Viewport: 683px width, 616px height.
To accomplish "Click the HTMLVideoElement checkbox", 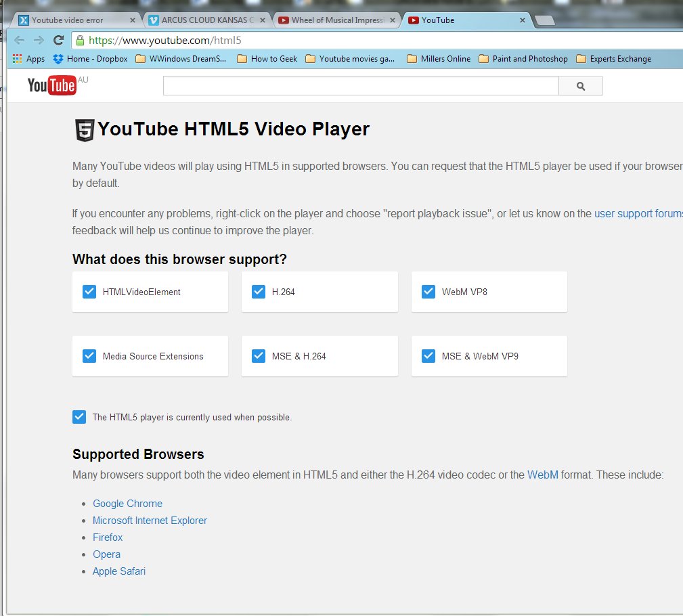I will [x=89, y=292].
